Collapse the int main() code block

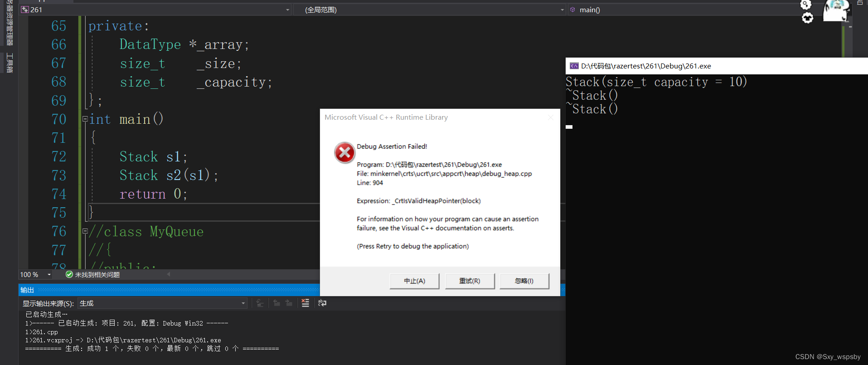click(x=85, y=119)
